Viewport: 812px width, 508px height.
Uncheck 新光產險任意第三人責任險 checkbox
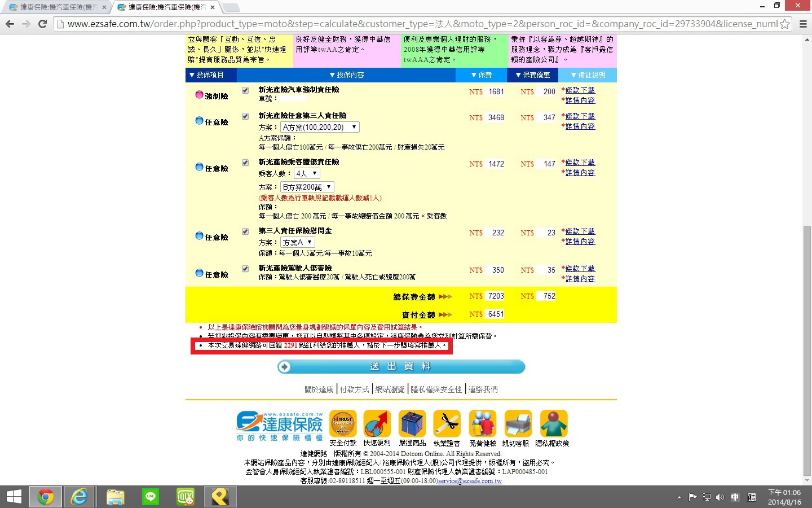[245, 116]
